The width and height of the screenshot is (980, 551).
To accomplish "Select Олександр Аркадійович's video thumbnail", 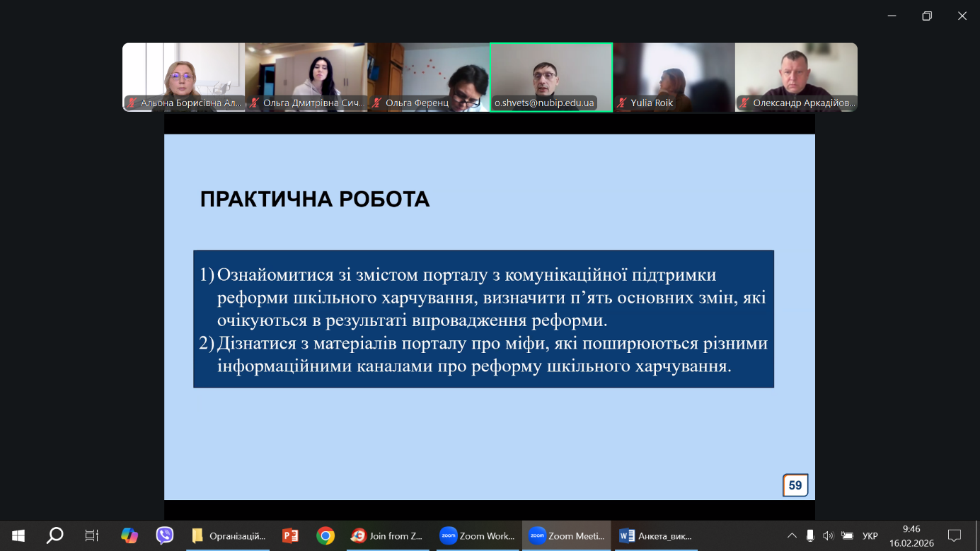I will [x=796, y=77].
